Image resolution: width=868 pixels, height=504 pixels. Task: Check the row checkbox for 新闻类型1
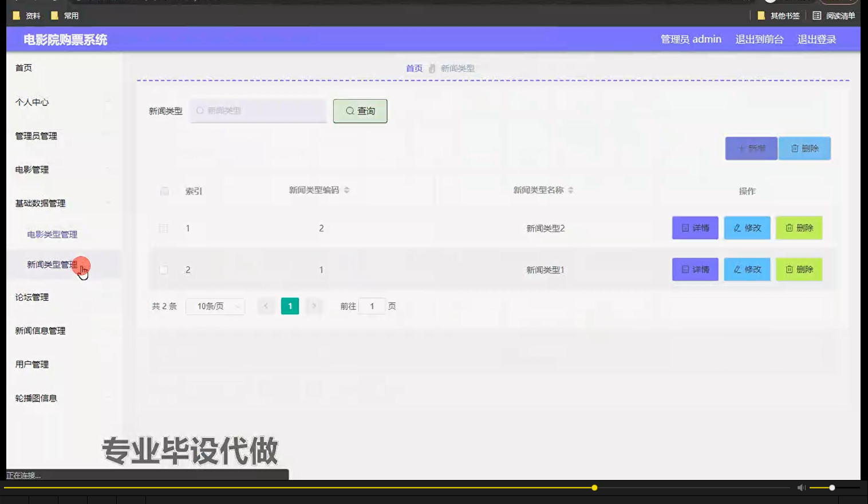[x=164, y=269]
